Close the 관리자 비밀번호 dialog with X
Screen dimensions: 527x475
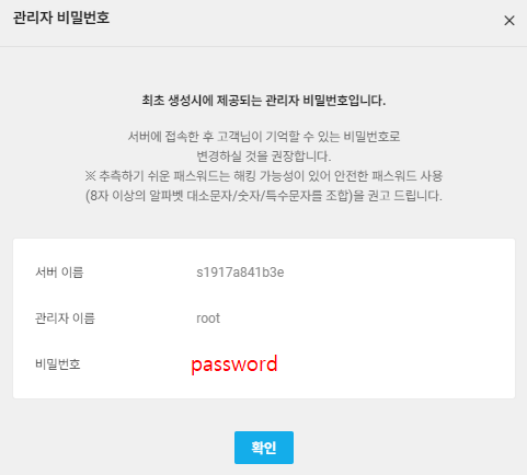(509, 21)
